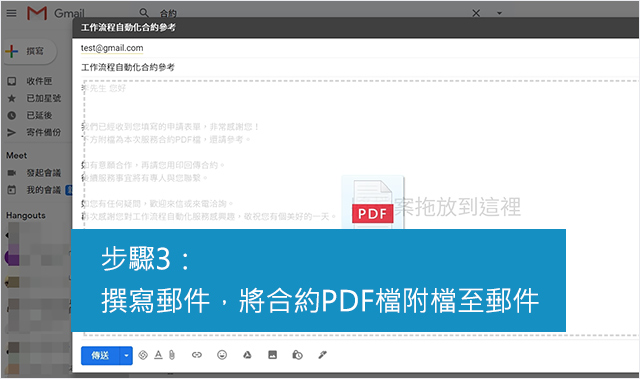Clear the search with the X icon
This screenshot has width=640, height=379.
476,13
